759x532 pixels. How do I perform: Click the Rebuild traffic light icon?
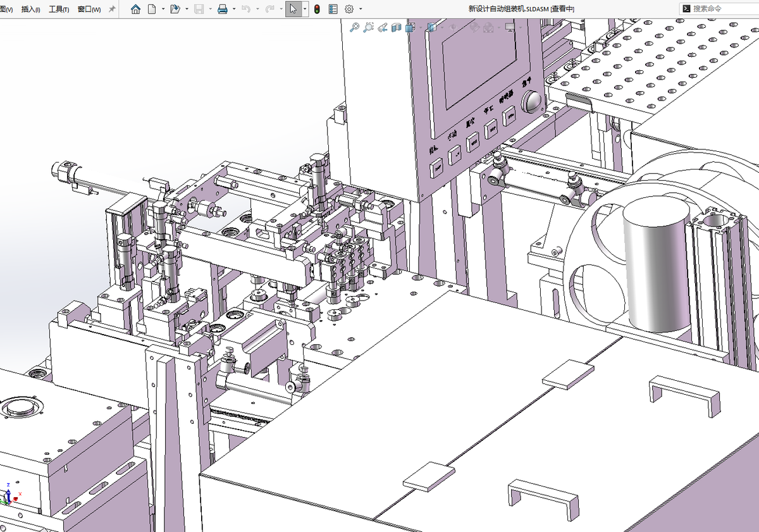click(x=317, y=9)
